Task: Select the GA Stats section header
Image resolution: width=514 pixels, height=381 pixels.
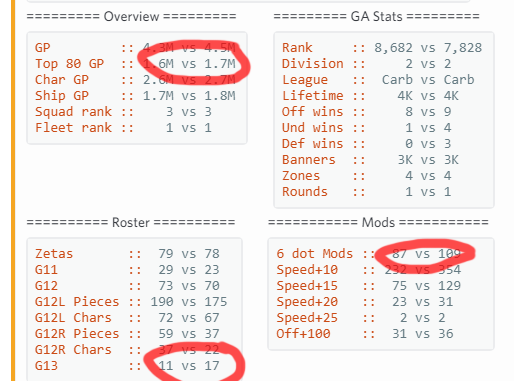Action: click(x=376, y=16)
